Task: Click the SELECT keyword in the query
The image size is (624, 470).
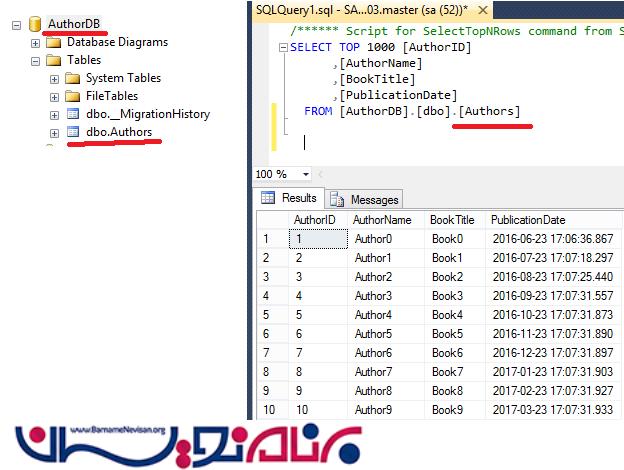Action: coord(310,47)
